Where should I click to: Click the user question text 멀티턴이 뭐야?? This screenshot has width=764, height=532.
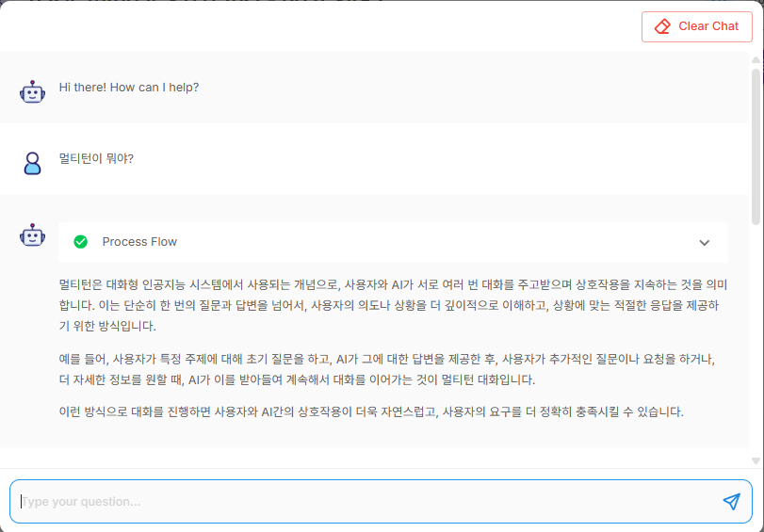tap(96, 158)
